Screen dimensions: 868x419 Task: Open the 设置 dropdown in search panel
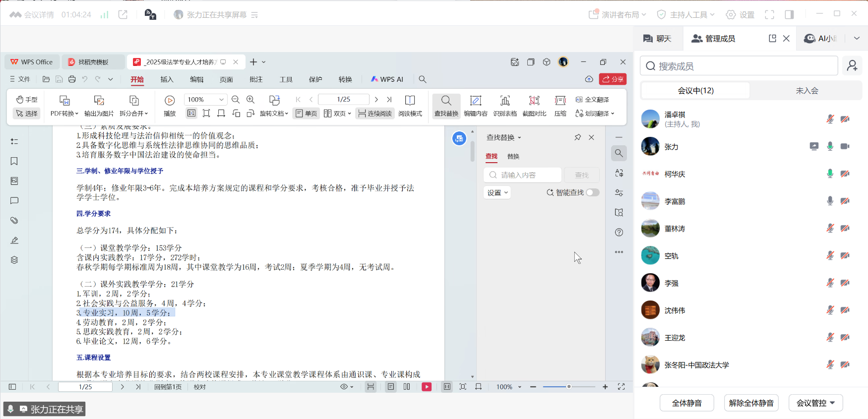click(497, 192)
